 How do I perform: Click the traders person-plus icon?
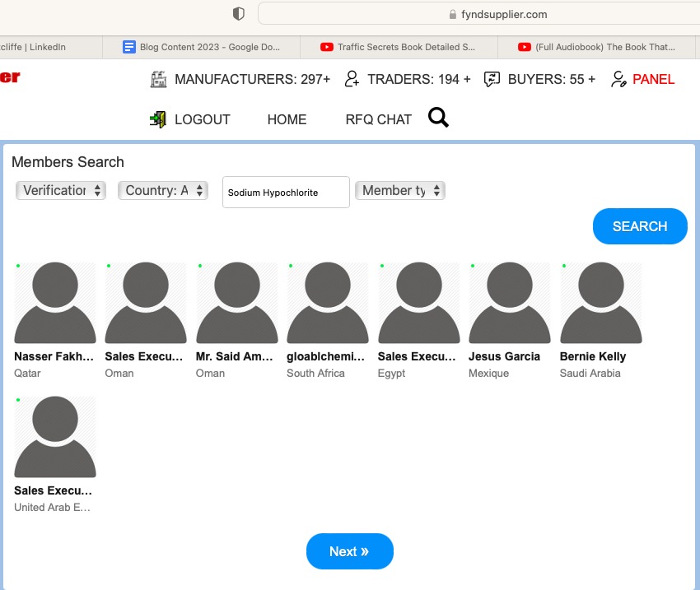(352, 79)
